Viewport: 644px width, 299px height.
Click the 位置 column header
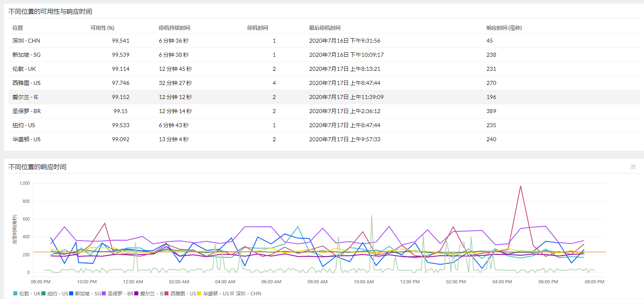pyautogui.click(x=18, y=28)
